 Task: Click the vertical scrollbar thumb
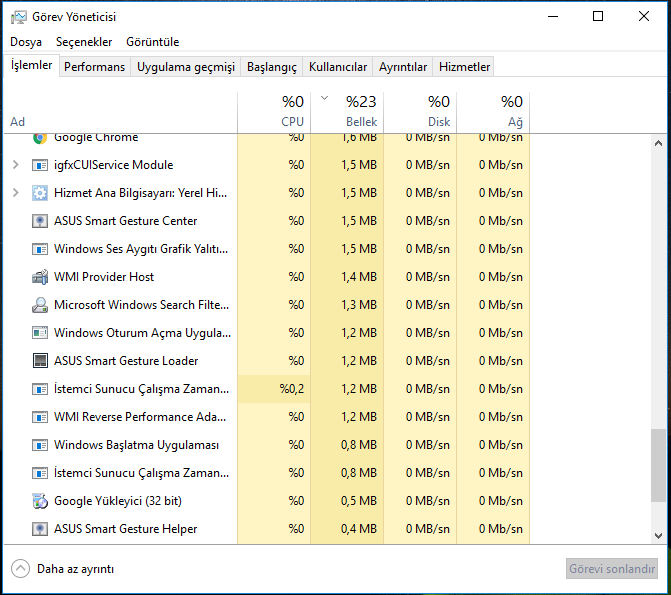pyautogui.click(x=657, y=465)
